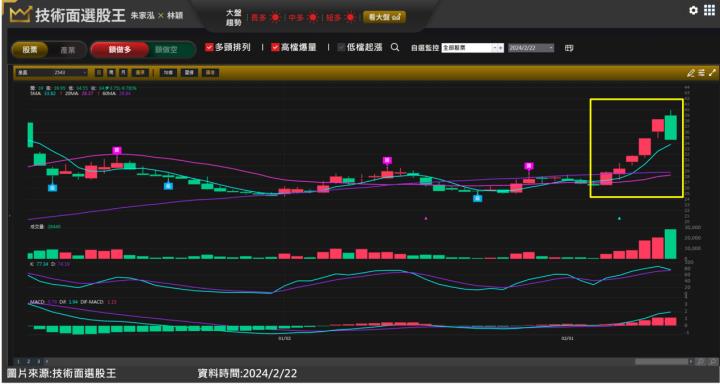
Task: Open the settings gear icon
Action: coord(693,10)
